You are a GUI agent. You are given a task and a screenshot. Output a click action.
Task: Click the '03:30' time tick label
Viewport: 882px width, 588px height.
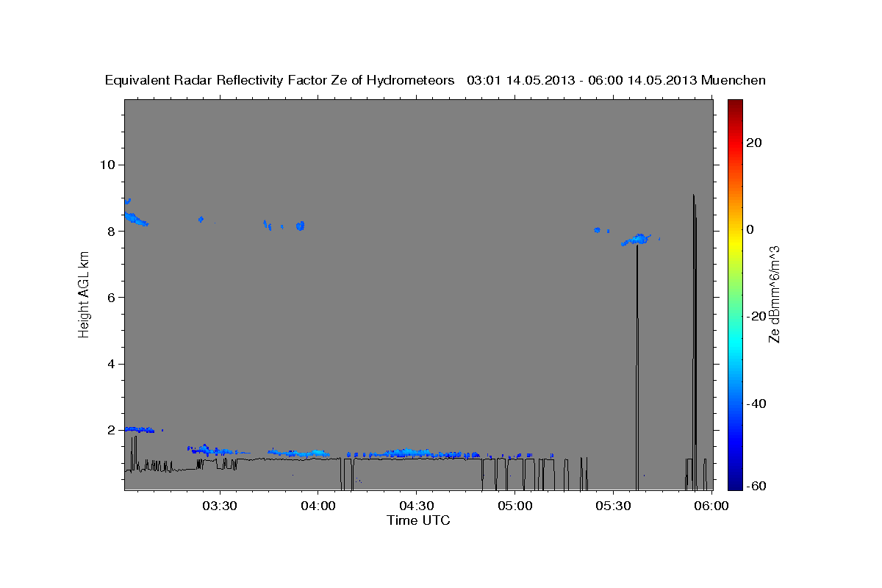(219, 506)
